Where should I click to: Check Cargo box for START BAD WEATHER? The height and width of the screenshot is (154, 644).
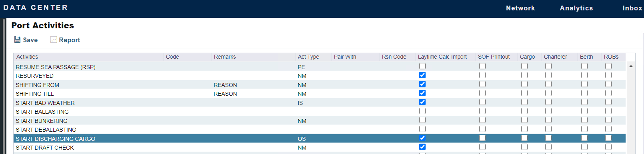coord(524,102)
